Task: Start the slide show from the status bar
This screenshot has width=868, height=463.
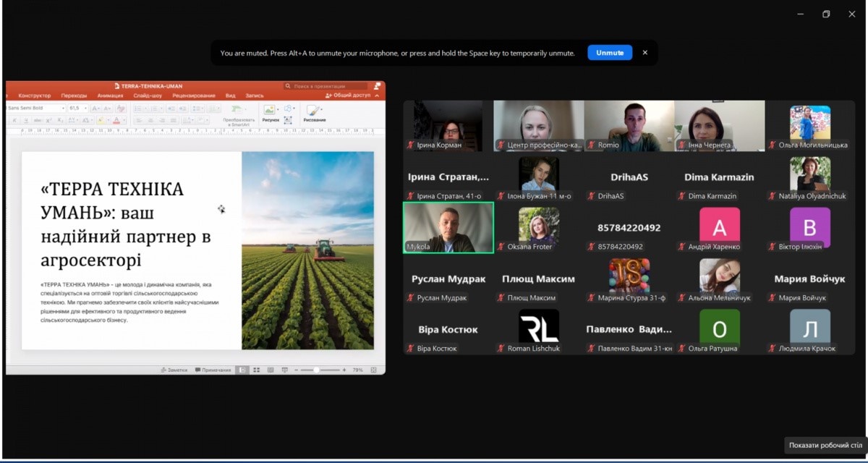Action: pos(285,370)
